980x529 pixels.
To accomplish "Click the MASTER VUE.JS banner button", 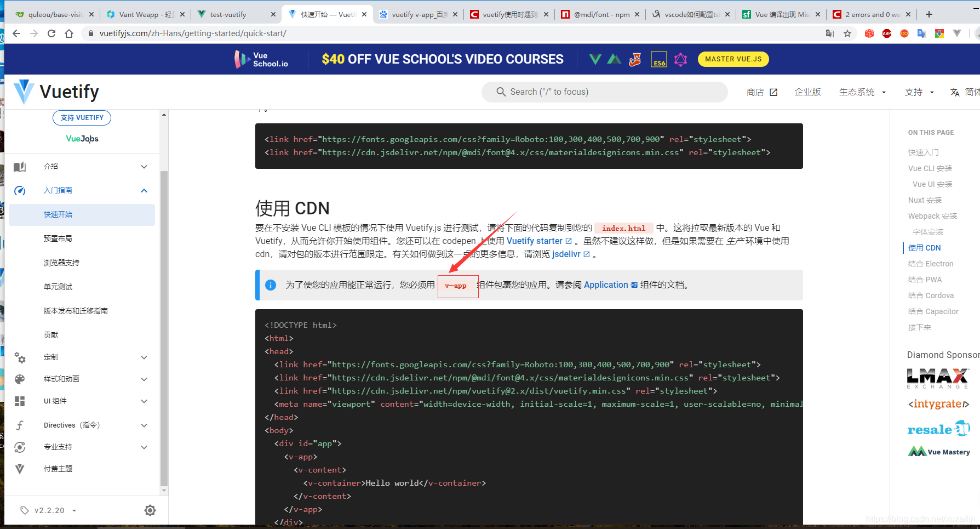I will (x=733, y=59).
